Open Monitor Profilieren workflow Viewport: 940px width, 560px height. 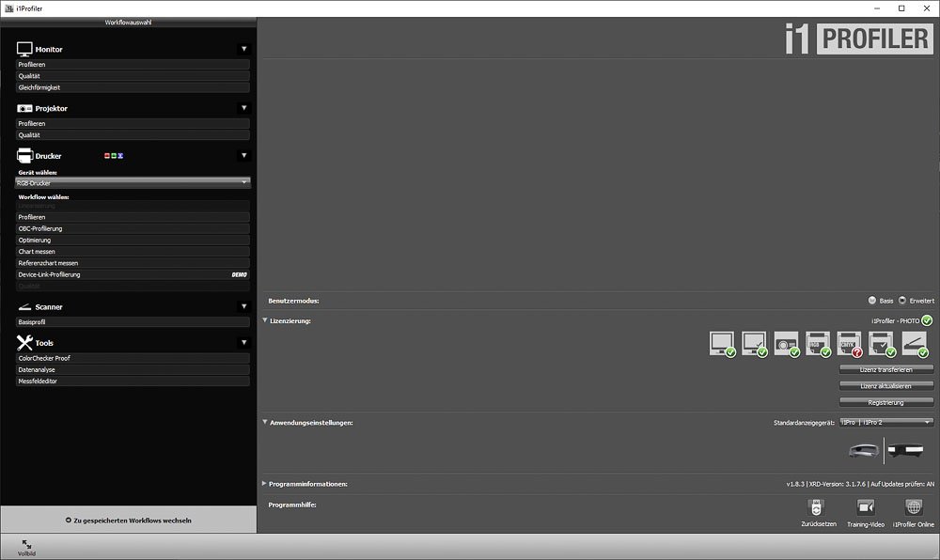click(x=133, y=64)
